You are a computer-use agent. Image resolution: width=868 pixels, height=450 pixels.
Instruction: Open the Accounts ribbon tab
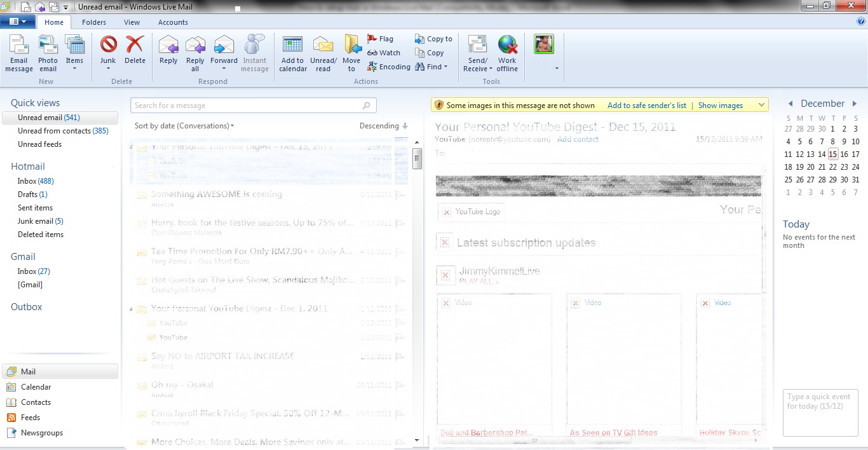pyautogui.click(x=173, y=22)
